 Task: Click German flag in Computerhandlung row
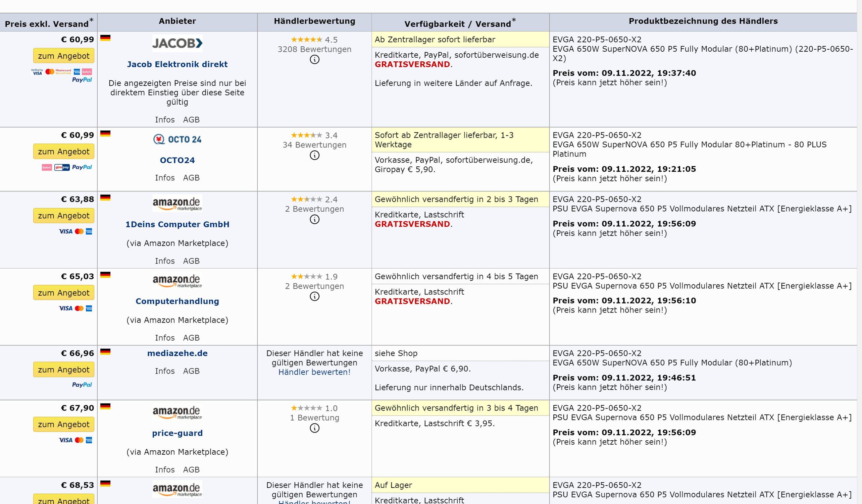coord(105,275)
